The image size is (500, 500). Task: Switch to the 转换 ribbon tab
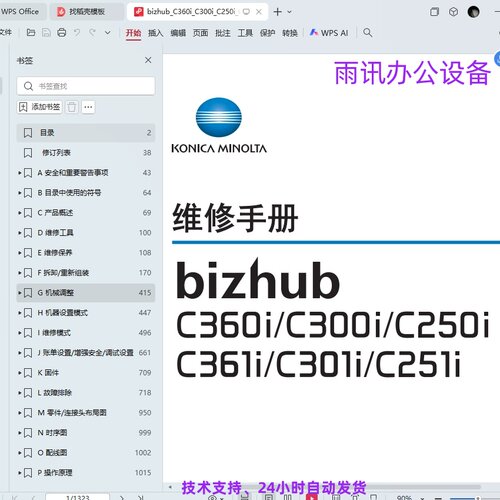click(x=290, y=33)
